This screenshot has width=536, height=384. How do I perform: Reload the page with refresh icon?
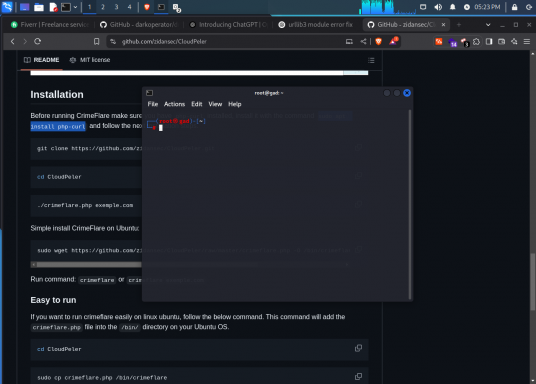point(38,41)
